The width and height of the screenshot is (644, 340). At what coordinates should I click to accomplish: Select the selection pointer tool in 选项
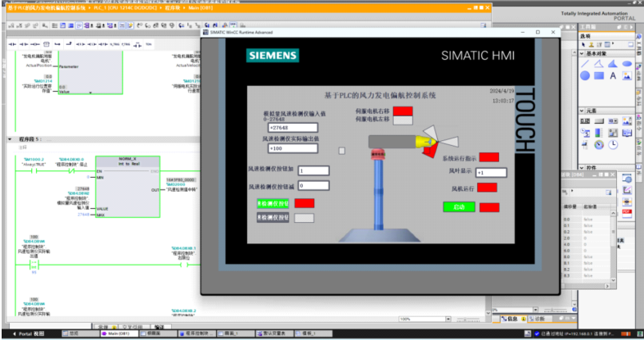583,44
